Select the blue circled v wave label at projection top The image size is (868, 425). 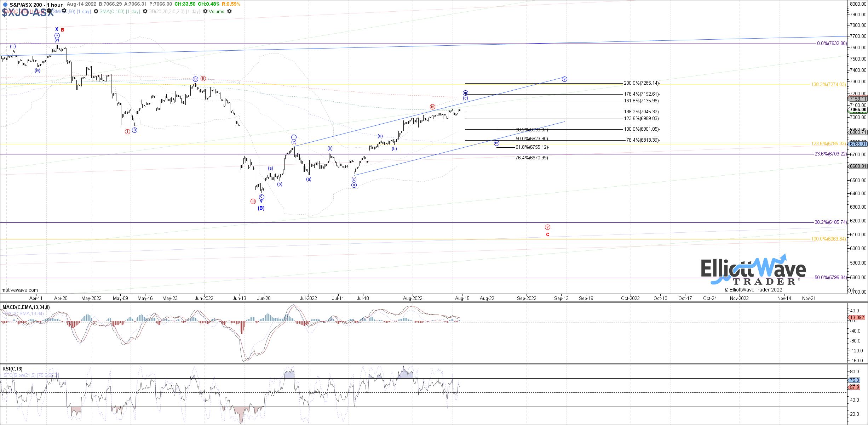click(x=564, y=79)
